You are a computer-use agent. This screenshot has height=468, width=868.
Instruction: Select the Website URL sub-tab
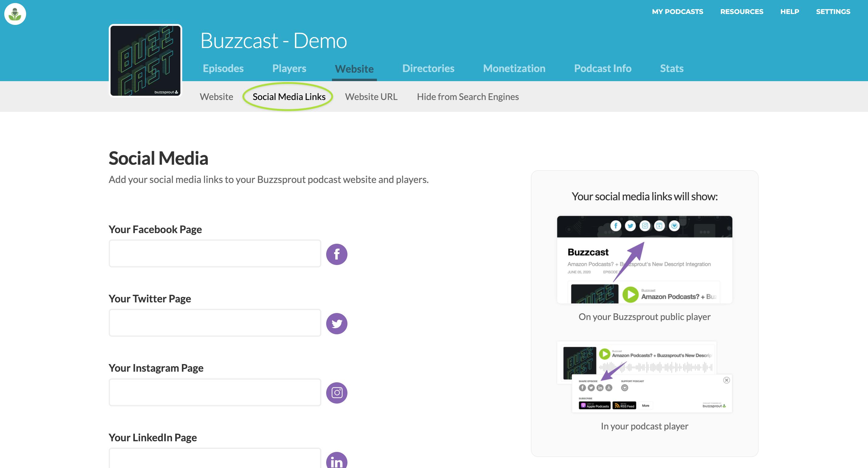pyautogui.click(x=371, y=97)
